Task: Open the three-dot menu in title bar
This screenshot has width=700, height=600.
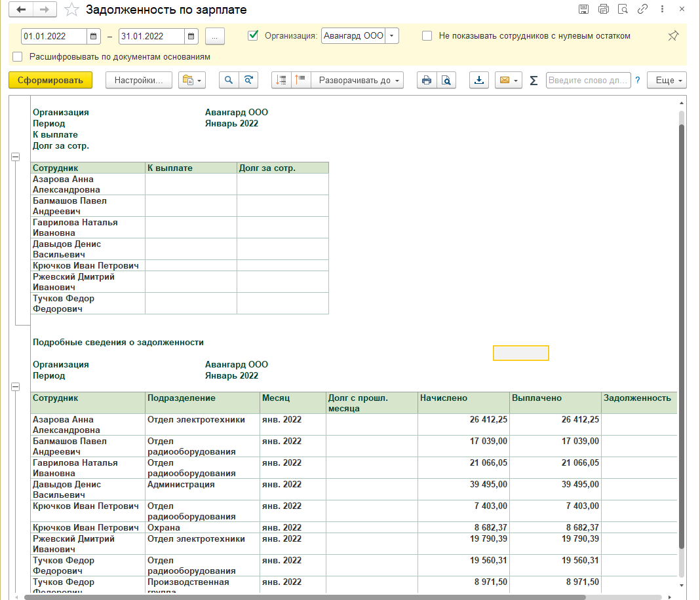Action: [663, 9]
